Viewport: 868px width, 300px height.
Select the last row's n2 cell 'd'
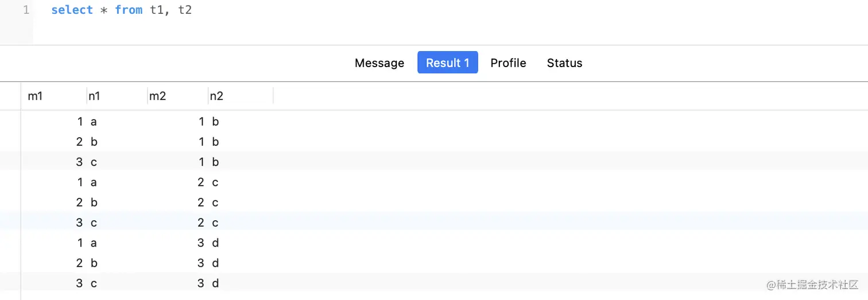pos(215,283)
